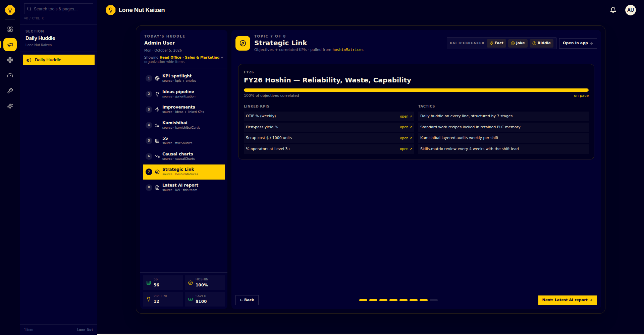Click the Fact icebreaker button
644x335 pixels.
496,43
